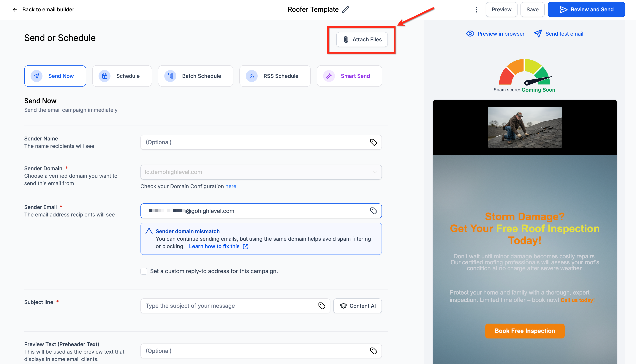The height and width of the screenshot is (364, 636).
Task: Choose the RSS Schedule option
Action: 275,76
